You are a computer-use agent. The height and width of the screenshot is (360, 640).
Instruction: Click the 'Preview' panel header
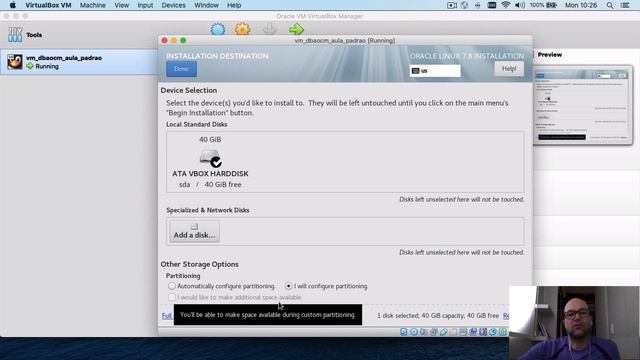coord(550,55)
